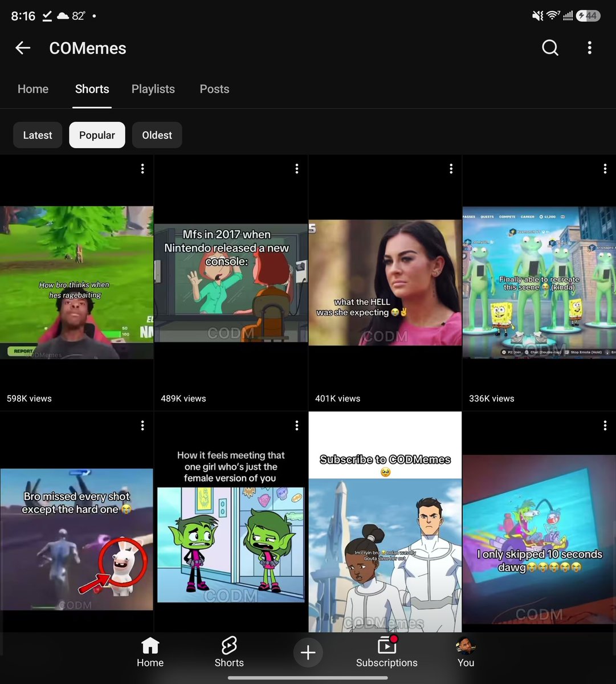Play the 'Mfs in 2017 Nintendo' short
The image size is (616, 684).
(x=231, y=283)
